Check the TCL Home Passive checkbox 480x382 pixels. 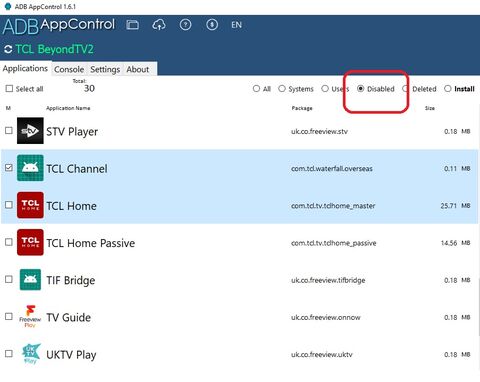click(9, 242)
